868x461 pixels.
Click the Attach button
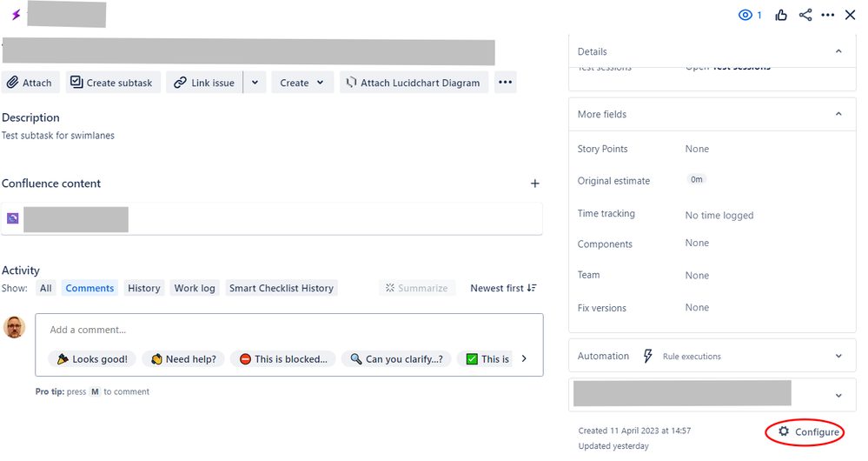pyautogui.click(x=30, y=83)
